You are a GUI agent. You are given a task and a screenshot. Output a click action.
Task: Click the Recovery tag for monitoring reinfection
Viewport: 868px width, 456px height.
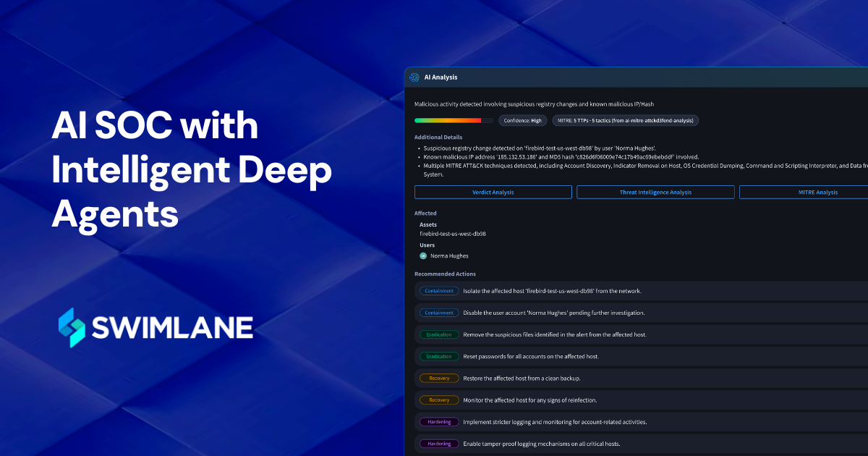click(x=439, y=400)
